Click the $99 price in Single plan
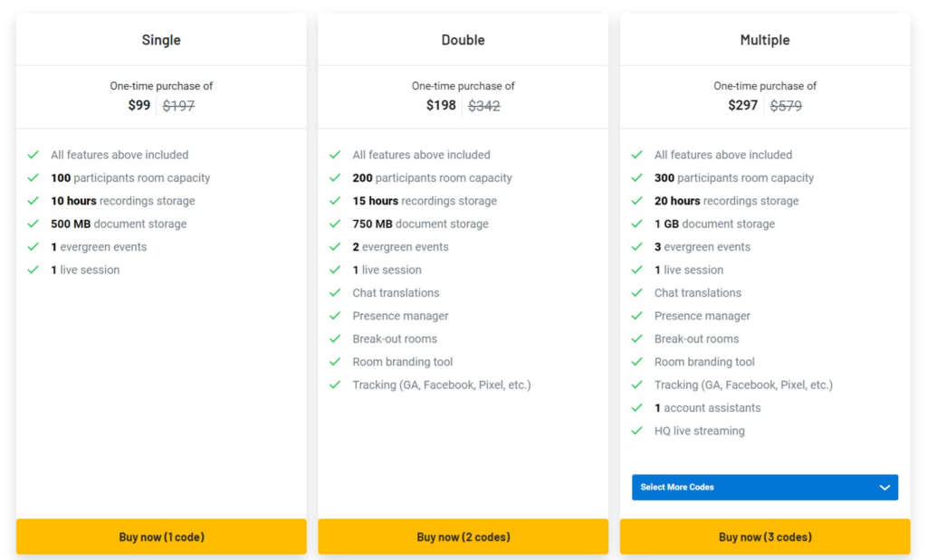 coord(139,105)
